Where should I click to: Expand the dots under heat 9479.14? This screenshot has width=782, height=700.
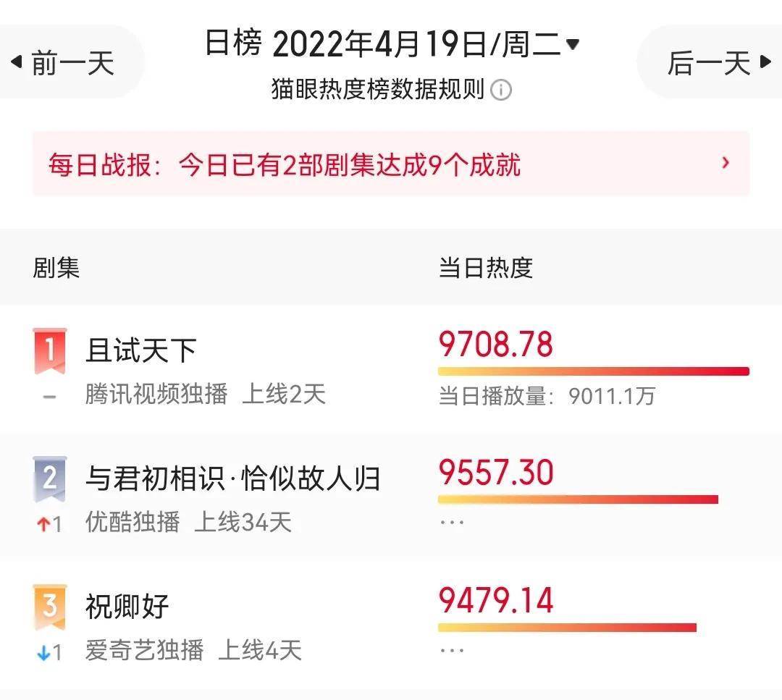point(452,650)
